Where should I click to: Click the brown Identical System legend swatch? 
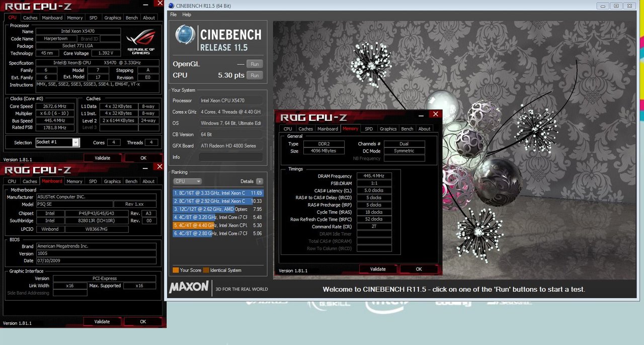point(206,270)
